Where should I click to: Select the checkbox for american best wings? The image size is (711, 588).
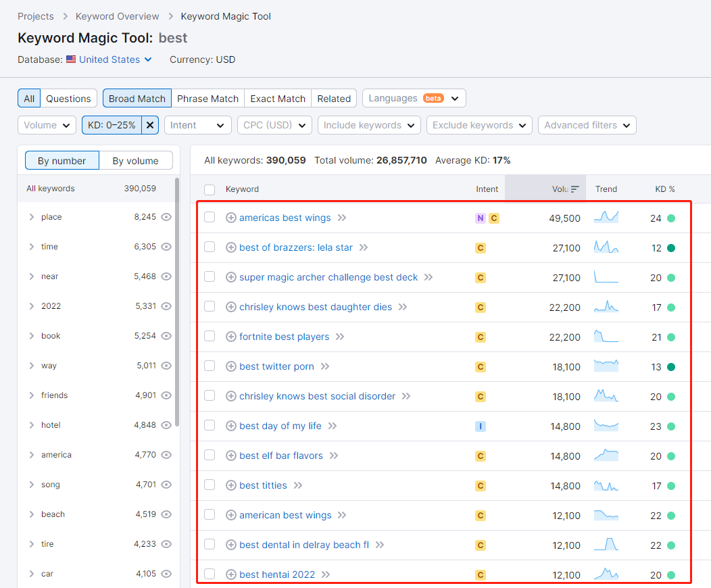click(x=210, y=515)
